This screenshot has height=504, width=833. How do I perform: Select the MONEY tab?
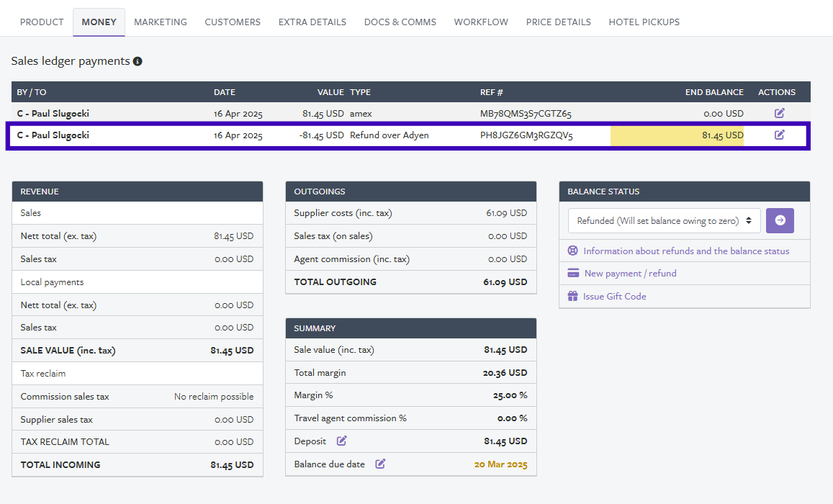(99, 22)
